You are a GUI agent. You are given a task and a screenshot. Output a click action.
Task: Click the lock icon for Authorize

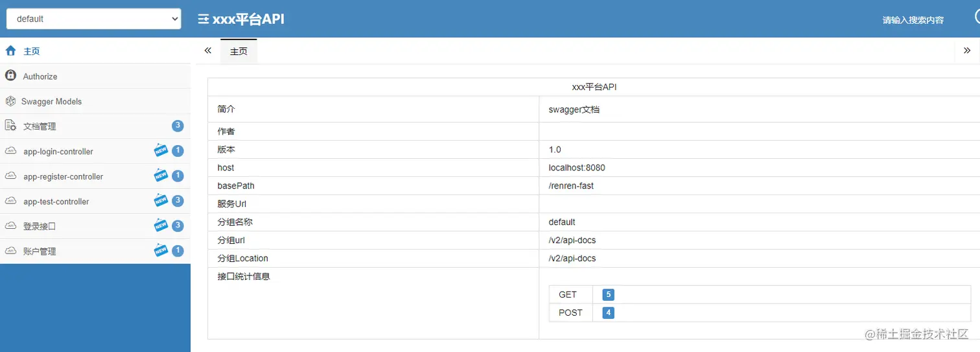[x=10, y=76]
